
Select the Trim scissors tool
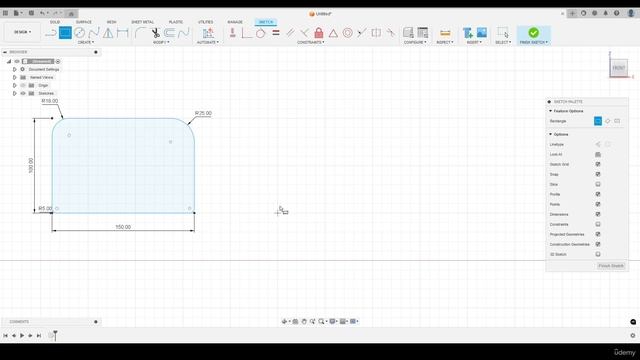[x=156, y=33]
